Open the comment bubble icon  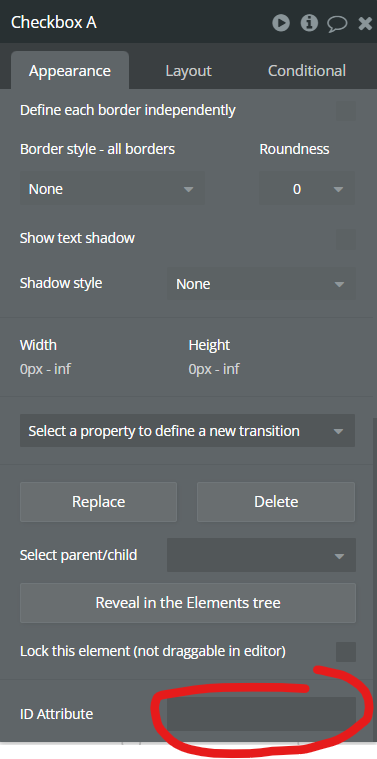[x=337, y=24]
